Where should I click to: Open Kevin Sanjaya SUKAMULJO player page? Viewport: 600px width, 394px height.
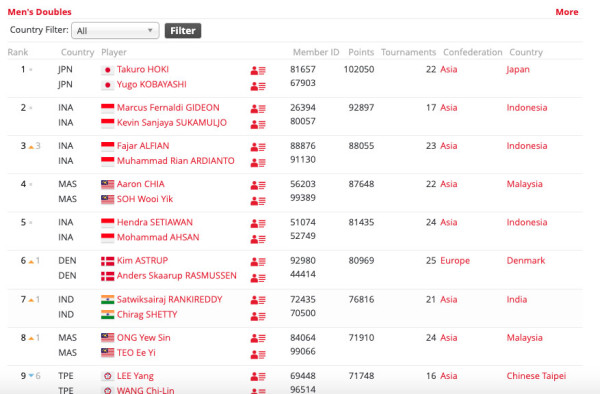171,122
